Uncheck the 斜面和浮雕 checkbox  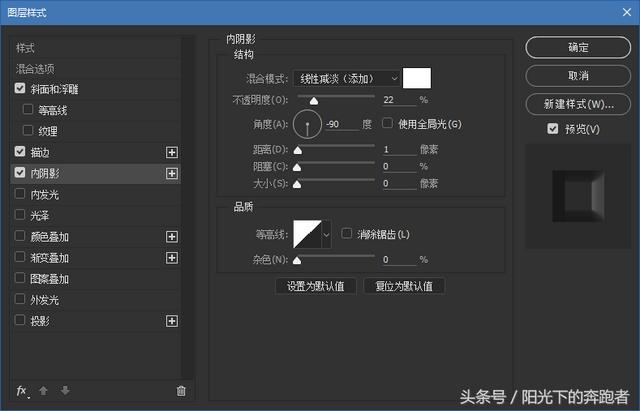pyautogui.click(x=20, y=88)
